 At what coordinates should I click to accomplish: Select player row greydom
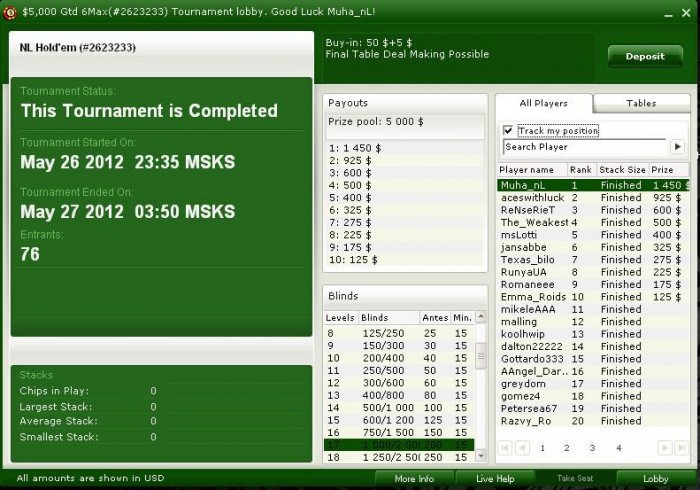(x=593, y=384)
